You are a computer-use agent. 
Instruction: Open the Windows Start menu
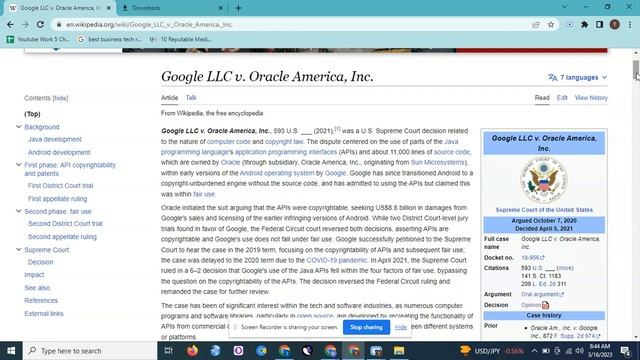click(11, 351)
